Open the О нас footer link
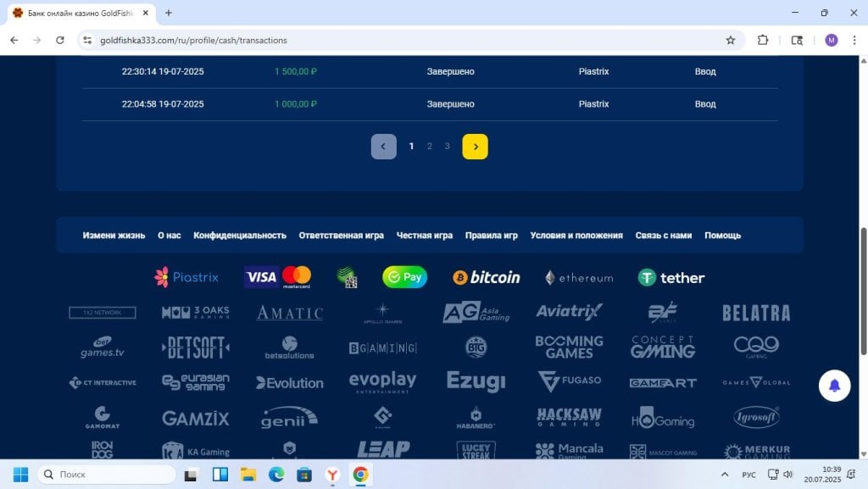The image size is (868, 489). (170, 235)
